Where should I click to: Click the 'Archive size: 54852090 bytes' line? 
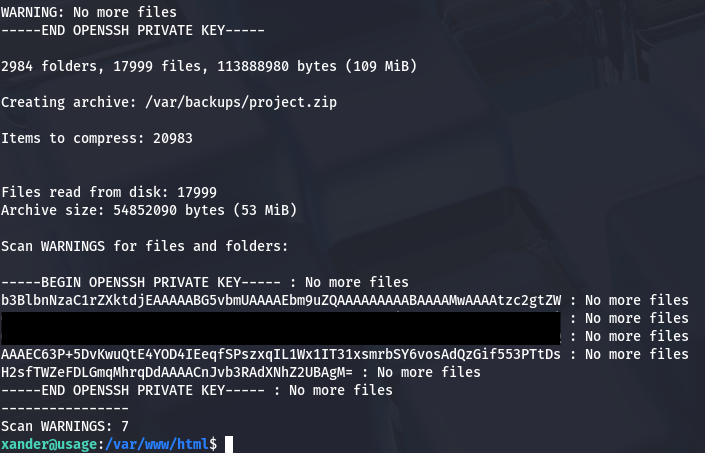[x=150, y=210]
